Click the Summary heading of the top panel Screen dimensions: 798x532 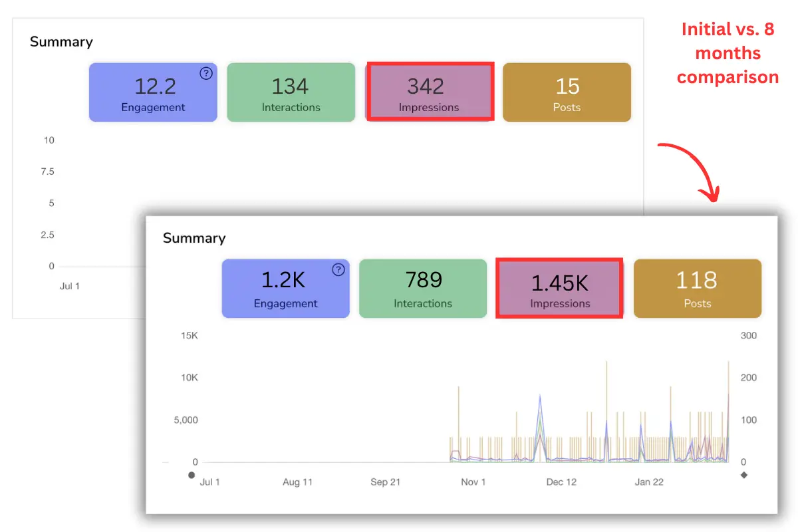61,41
